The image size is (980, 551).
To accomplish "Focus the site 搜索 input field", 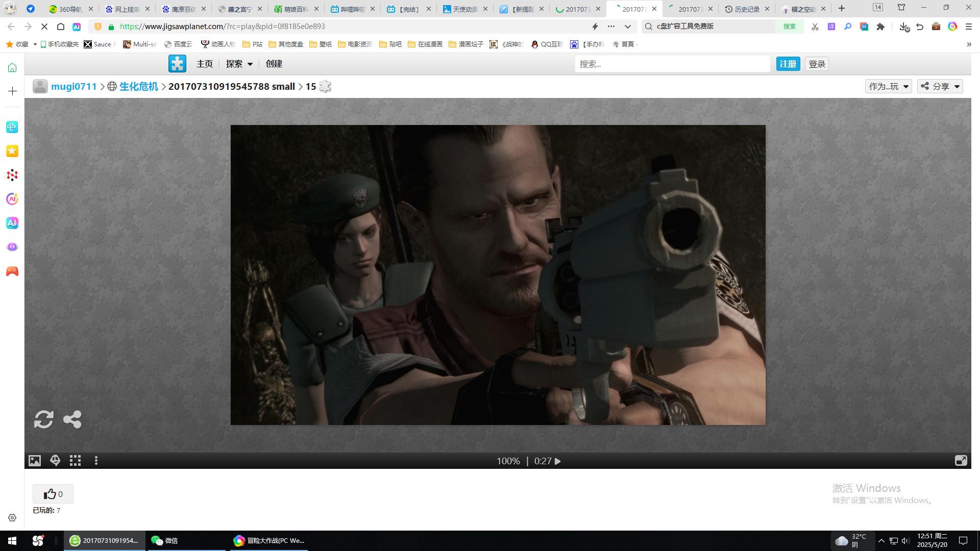I will point(672,64).
